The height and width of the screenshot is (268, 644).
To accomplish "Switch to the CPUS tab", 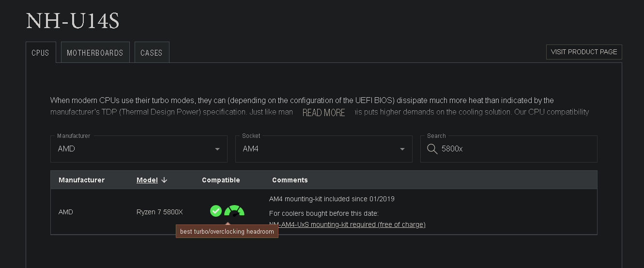I will (40, 53).
